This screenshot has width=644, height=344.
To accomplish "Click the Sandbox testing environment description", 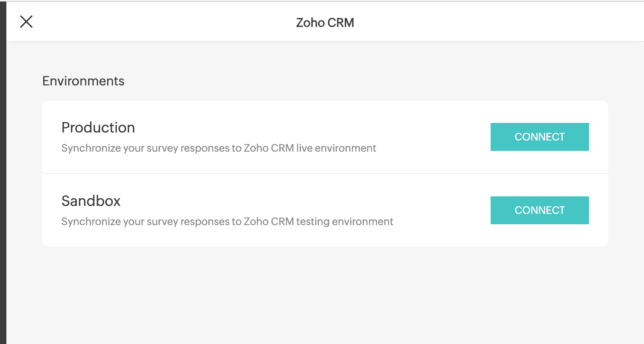I will tap(227, 221).
